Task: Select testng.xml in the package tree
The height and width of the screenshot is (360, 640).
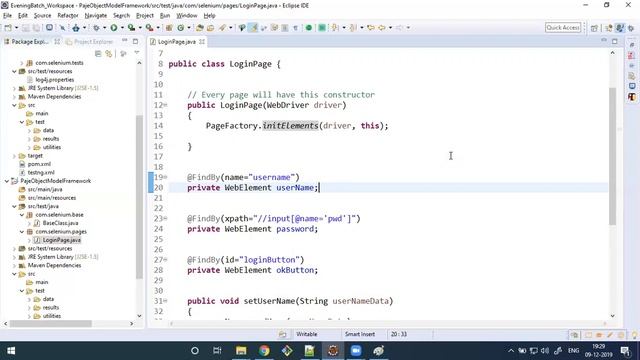Action: tap(41, 173)
